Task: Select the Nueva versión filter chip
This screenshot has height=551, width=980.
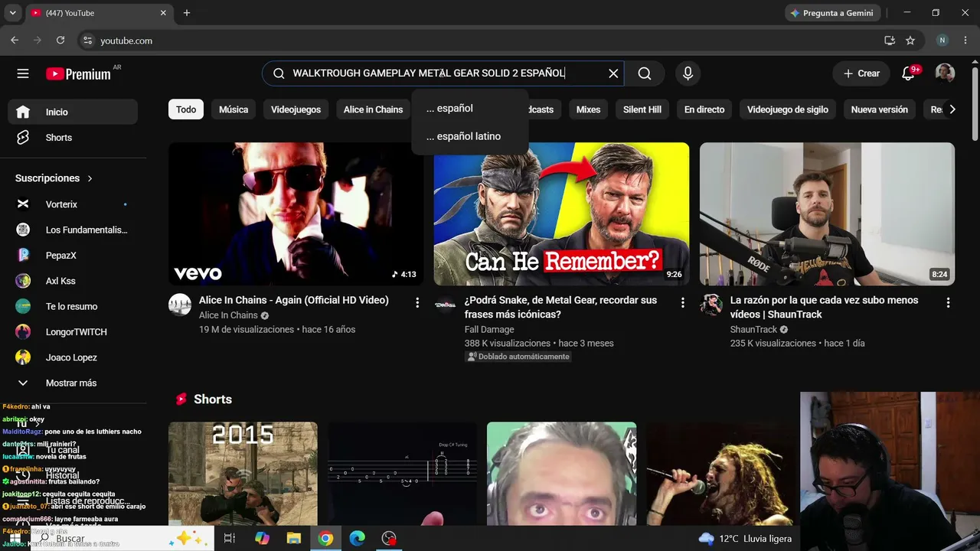Action: [880, 109]
